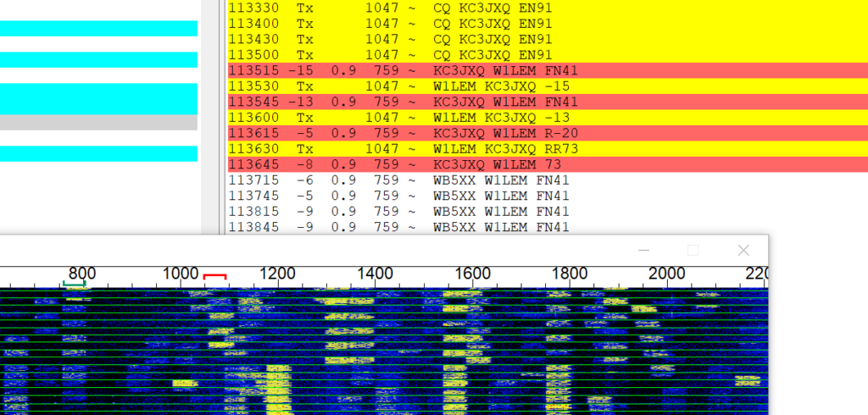Viewport: 868px width, 415px height.
Task: Select the 113600 Tx W1LEM KC3JXQ -13 row
Action: (548, 118)
